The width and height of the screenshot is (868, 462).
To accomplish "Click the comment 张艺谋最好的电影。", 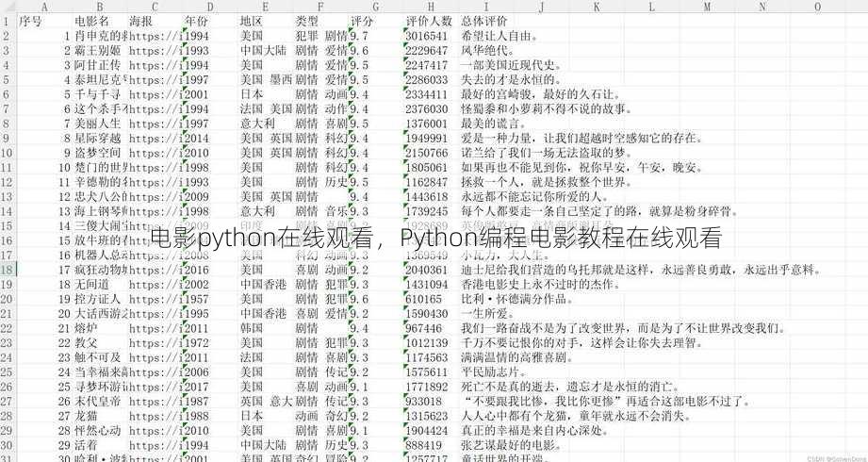I will pyautogui.click(x=512, y=445).
